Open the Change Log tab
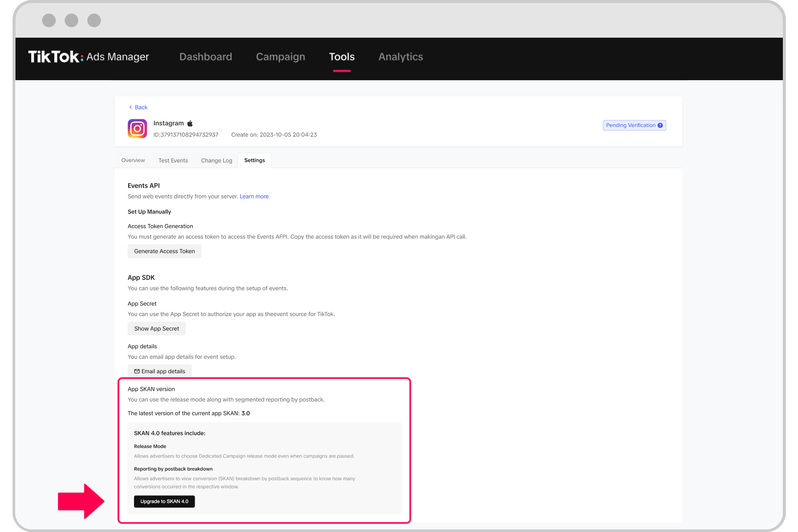 click(x=216, y=160)
